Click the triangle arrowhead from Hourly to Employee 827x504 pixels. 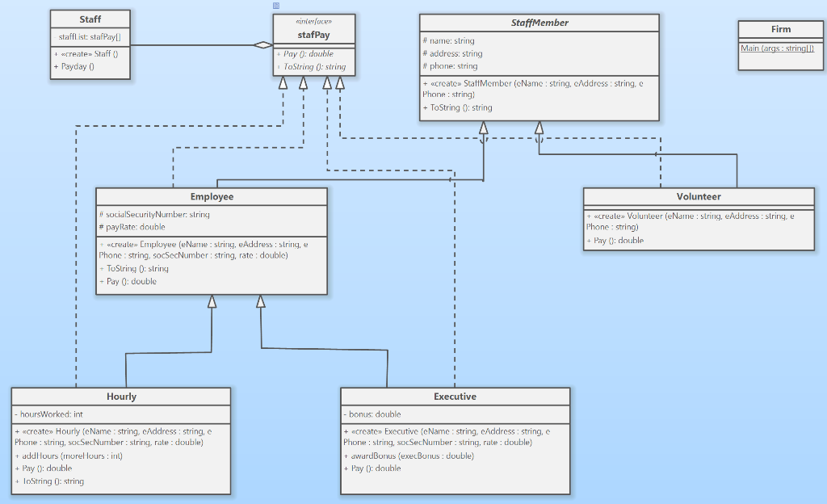pyautogui.click(x=212, y=302)
